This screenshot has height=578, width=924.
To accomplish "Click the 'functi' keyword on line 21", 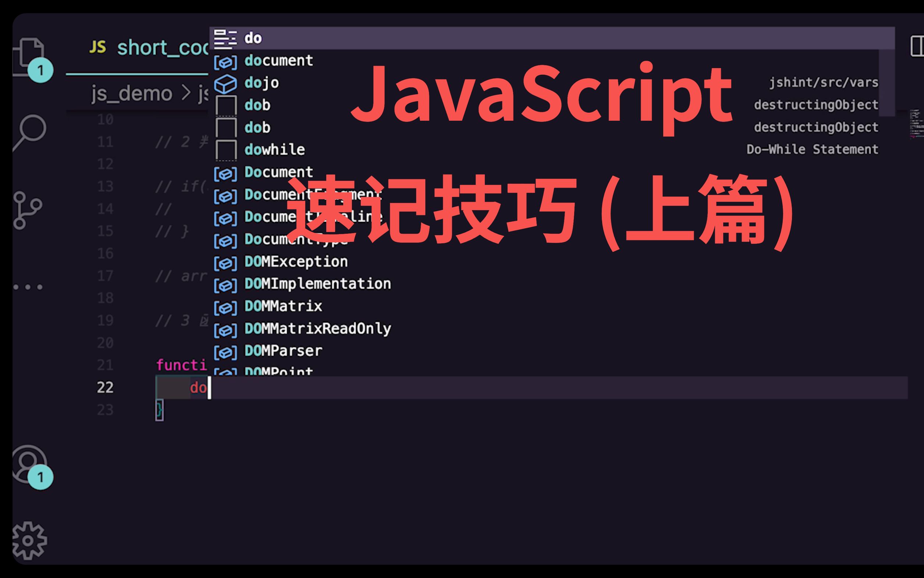I will click(x=181, y=365).
